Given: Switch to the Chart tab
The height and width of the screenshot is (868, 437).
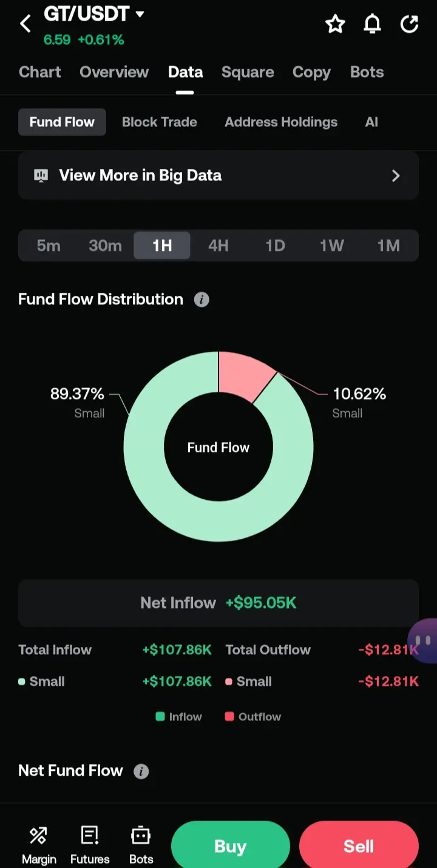Looking at the screenshot, I should click(x=39, y=72).
